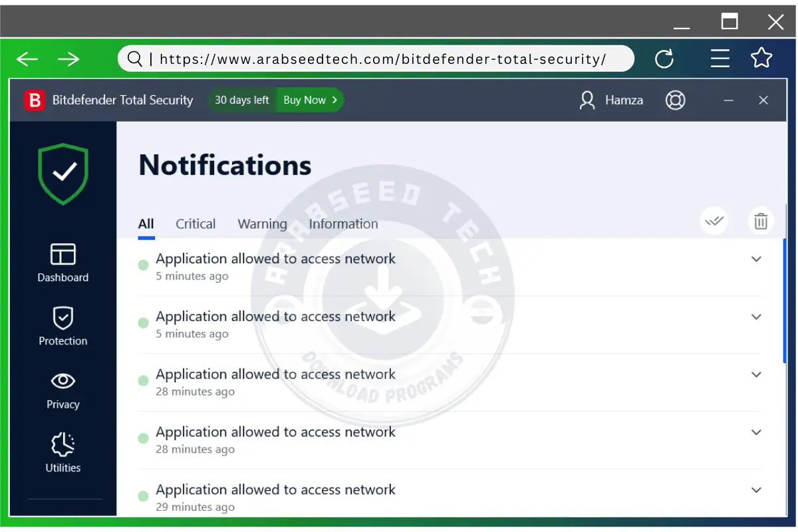Click the green security status shield

point(63,174)
